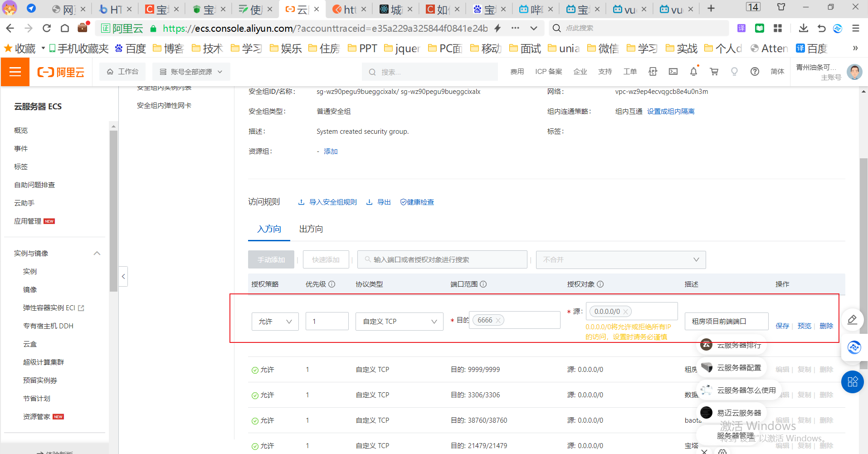The height and width of the screenshot is (454, 868).
Task: Click 预览 for the new rule
Action: click(805, 326)
